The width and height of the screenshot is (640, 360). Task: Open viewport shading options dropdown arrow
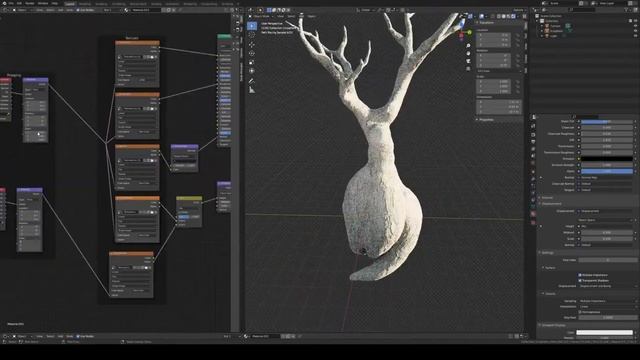tap(518, 16)
